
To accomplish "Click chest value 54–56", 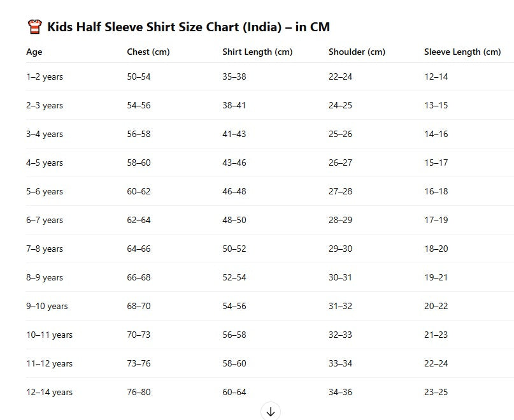I will click(139, 105).
